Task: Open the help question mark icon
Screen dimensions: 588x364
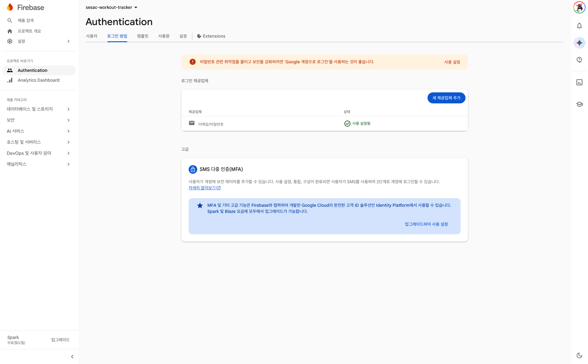Action: point(579,60)
